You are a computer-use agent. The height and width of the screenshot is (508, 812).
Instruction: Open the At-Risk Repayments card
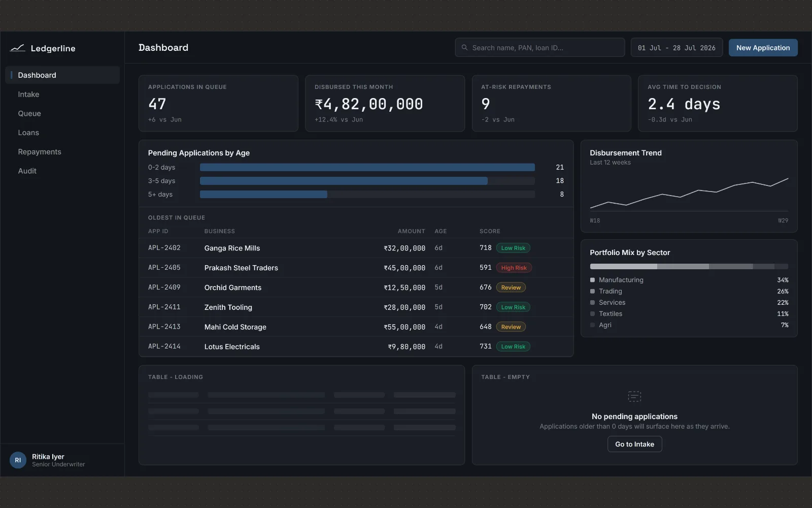click(551, 104)
